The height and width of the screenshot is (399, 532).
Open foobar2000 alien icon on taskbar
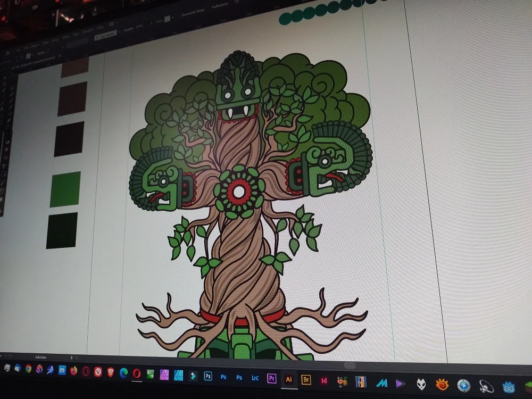(x=421, y=384)
